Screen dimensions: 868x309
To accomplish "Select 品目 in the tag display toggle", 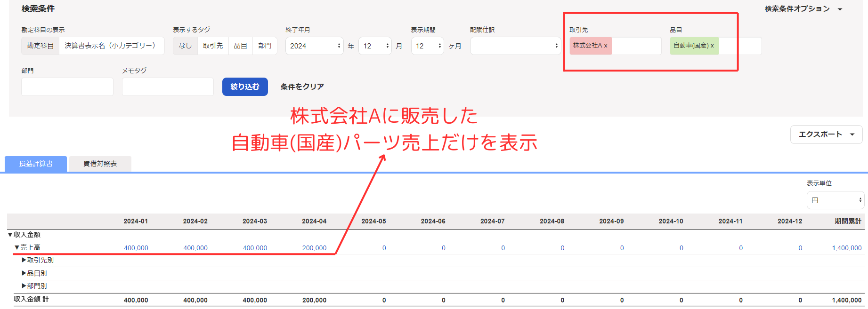I will 241,46.
